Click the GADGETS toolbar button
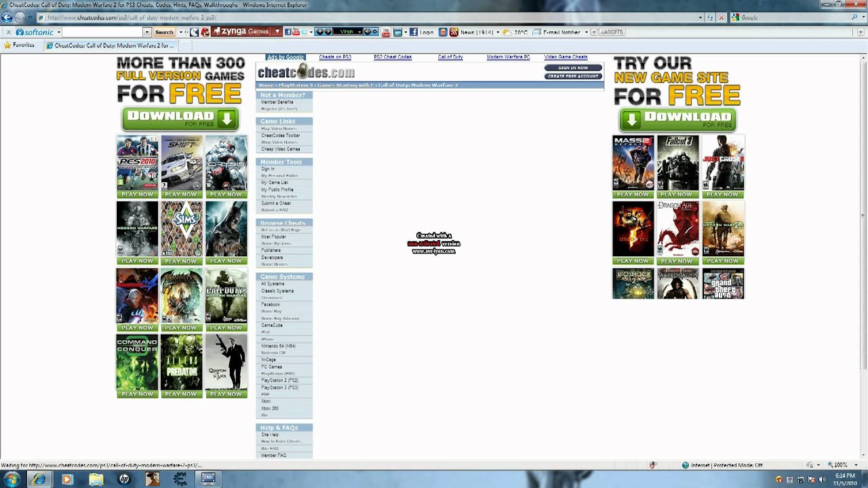 pos(610,32)
